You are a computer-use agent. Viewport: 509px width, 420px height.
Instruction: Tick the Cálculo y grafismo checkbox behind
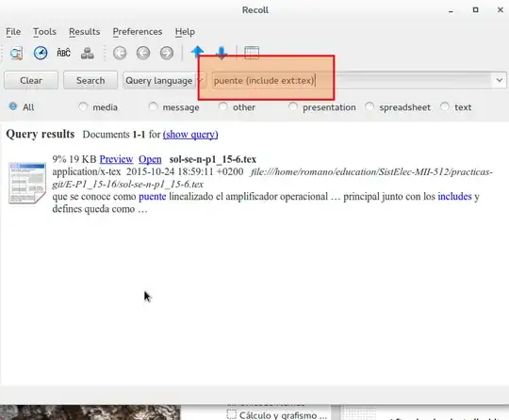(232, 414)
